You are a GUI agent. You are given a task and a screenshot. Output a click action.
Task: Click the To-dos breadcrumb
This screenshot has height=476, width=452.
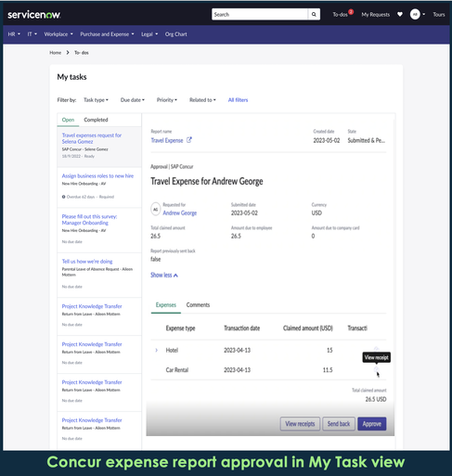coord(82,53)
